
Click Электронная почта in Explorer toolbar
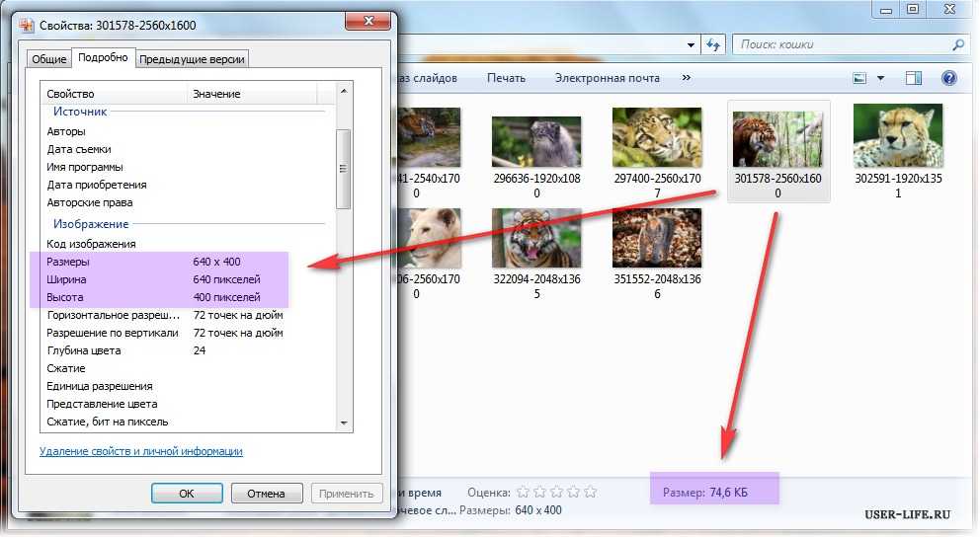(x=608, y=78)
